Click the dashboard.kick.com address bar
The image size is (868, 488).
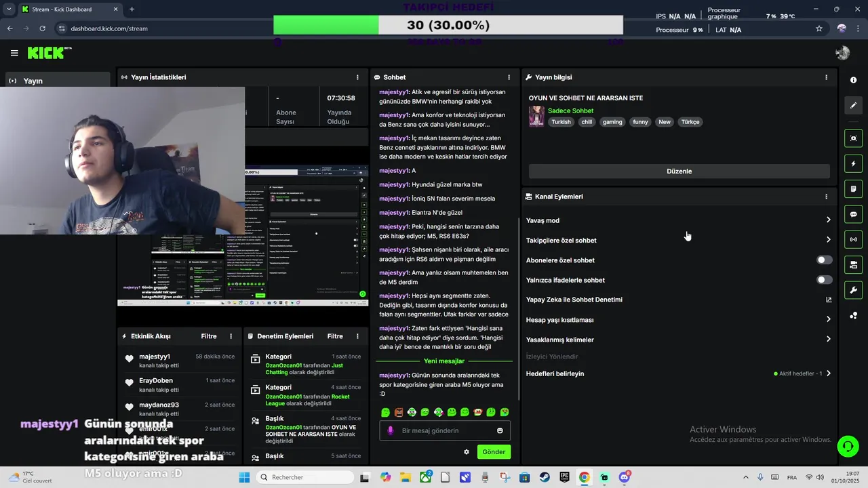point(434,28)
